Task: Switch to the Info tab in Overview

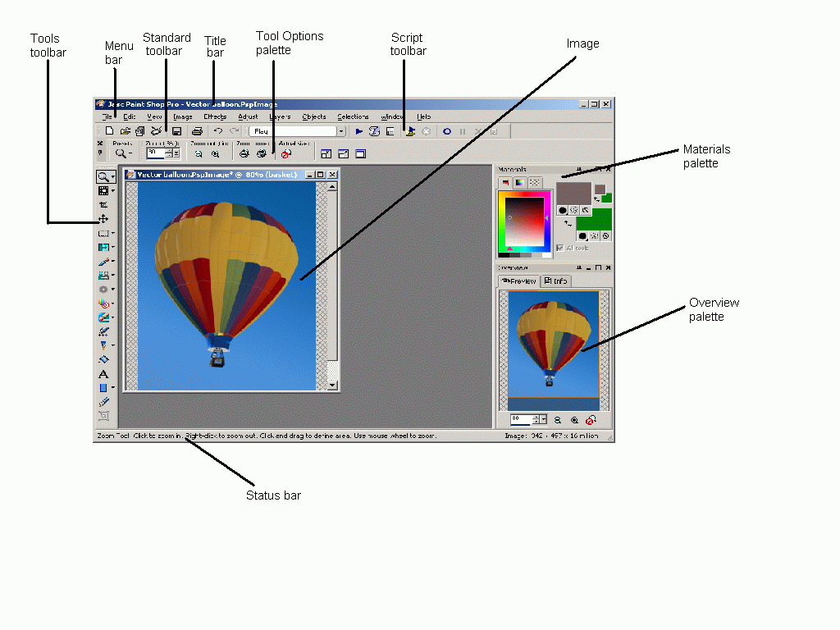Action: click(555, 281)
